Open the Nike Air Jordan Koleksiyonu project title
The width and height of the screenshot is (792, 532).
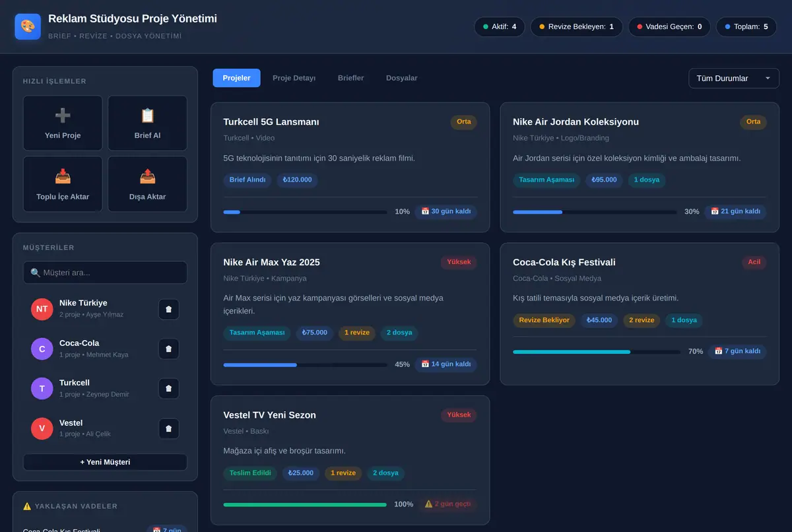(x=576, y=121)
